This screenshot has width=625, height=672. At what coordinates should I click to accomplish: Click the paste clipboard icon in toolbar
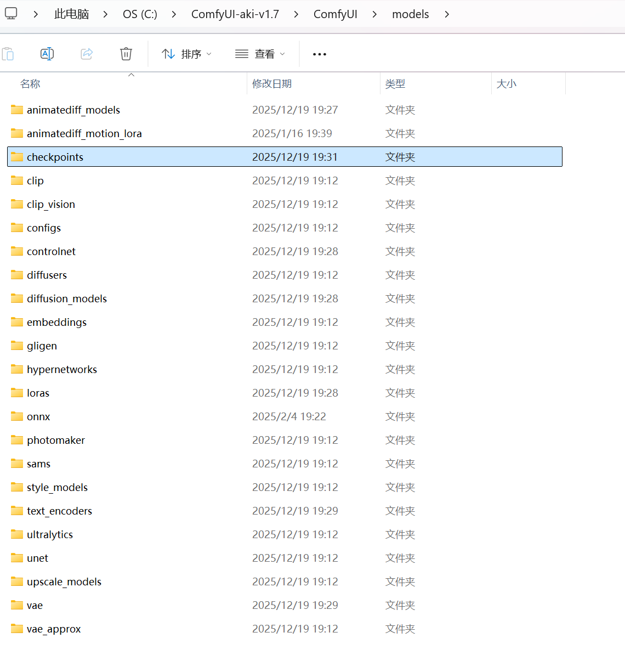[x=8, y=54]
